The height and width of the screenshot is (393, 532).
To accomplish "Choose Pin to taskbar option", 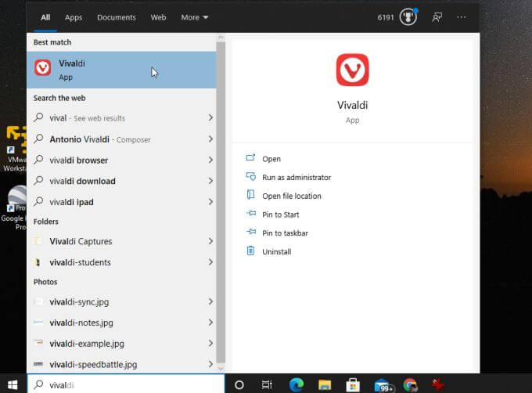I will (x=285, y=233).
